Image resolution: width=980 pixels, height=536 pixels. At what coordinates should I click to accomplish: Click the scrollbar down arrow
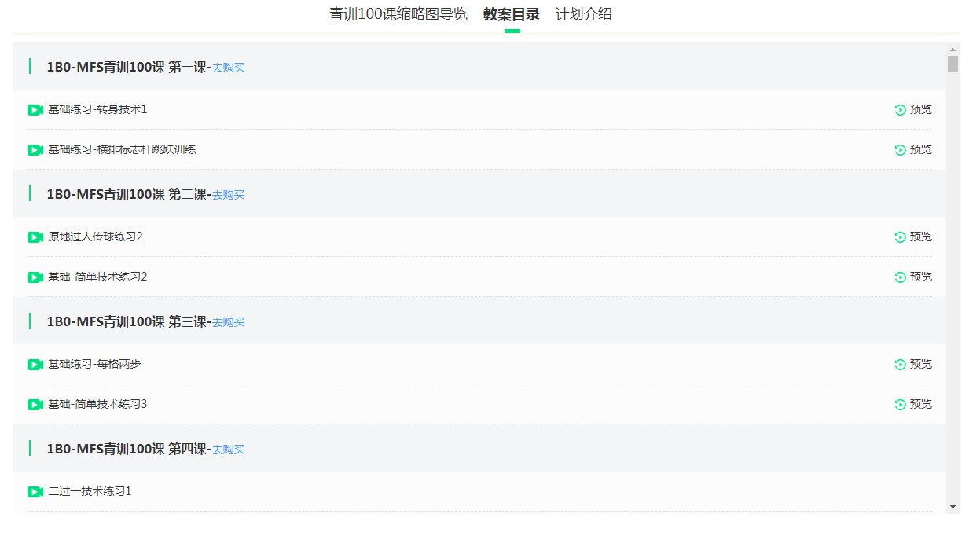(952, 507)
